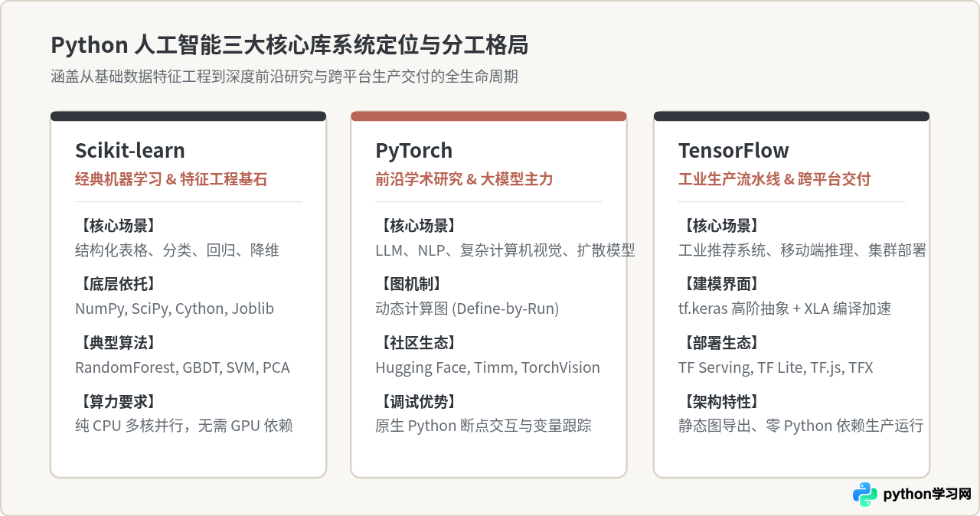Select the tagline "工业生产流水线 & 跨平台交付"

pyautogui.click(x=775, y=179)
